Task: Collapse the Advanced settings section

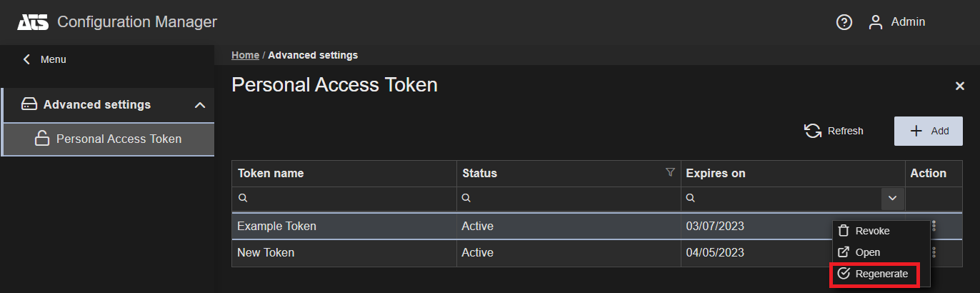Action: [200, 105]
